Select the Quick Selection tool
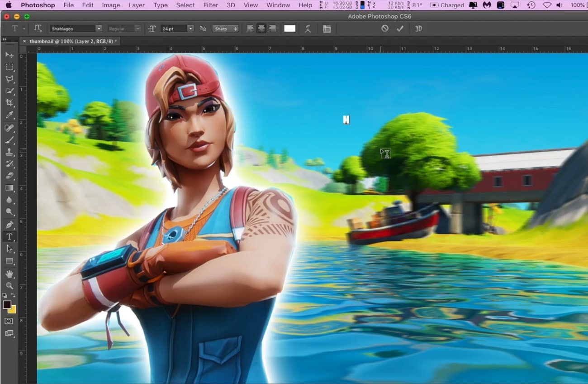The image size is (588, 384). tap(9, 91)
